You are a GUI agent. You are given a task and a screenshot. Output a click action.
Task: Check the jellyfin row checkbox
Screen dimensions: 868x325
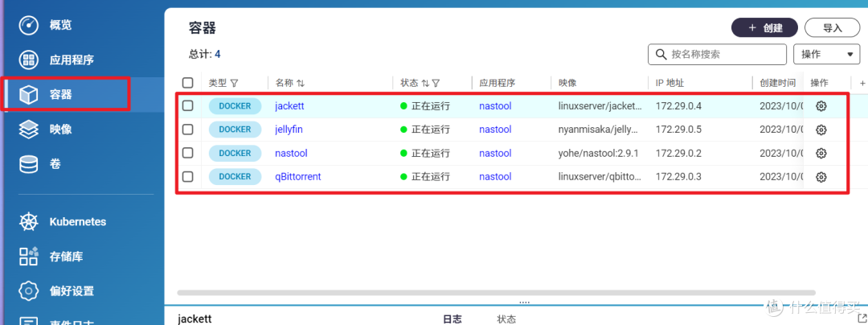(x=187, y=130)
